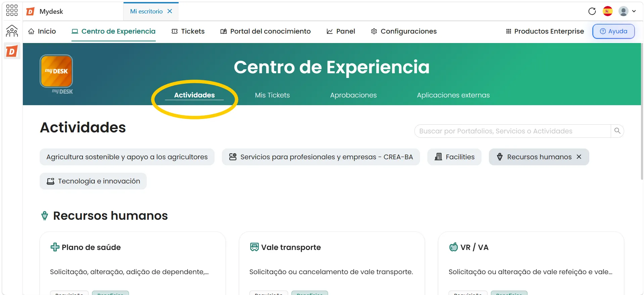Click the VR / VA apple icon
This screenshot has height=295, width=644.
[453, 247]
